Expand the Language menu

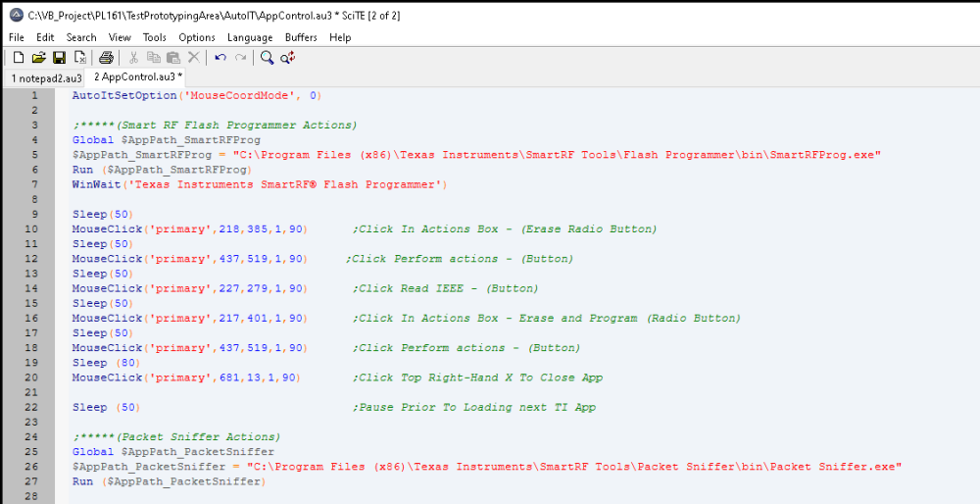[x=250, y=37]
